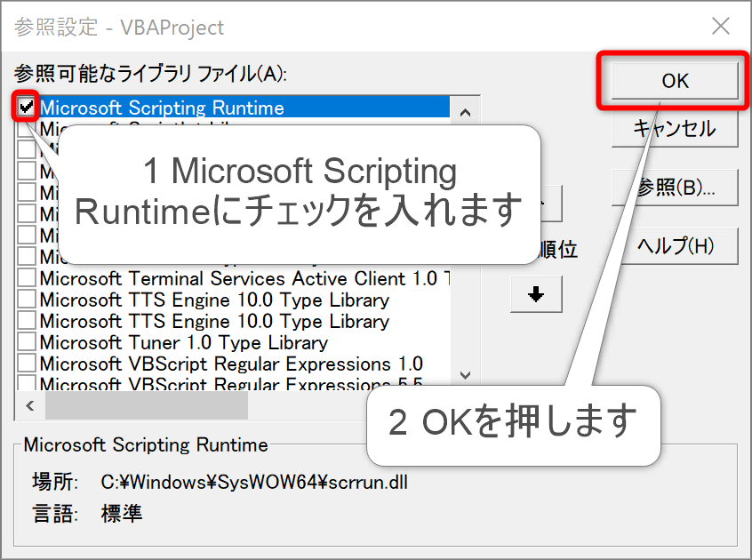Click the priority down arrow button
The image size is (752, 560).
tap(536, 295)
